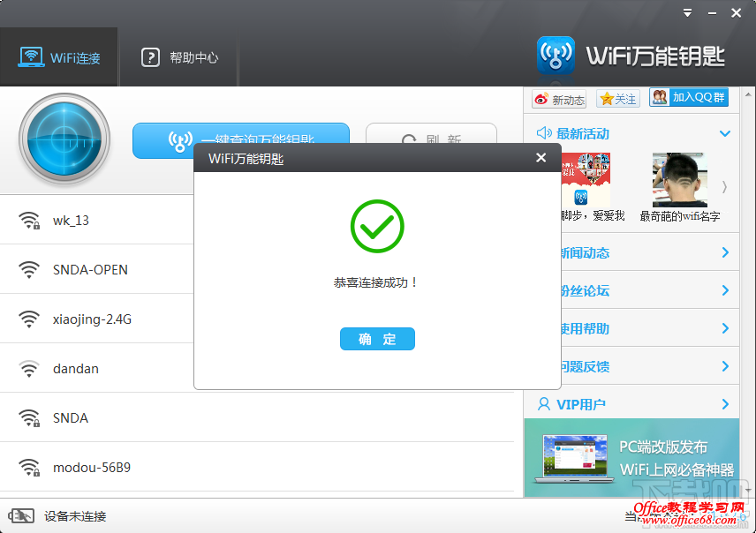Click the VIP user person icon
756x533 pixels.
pos(542,403)
